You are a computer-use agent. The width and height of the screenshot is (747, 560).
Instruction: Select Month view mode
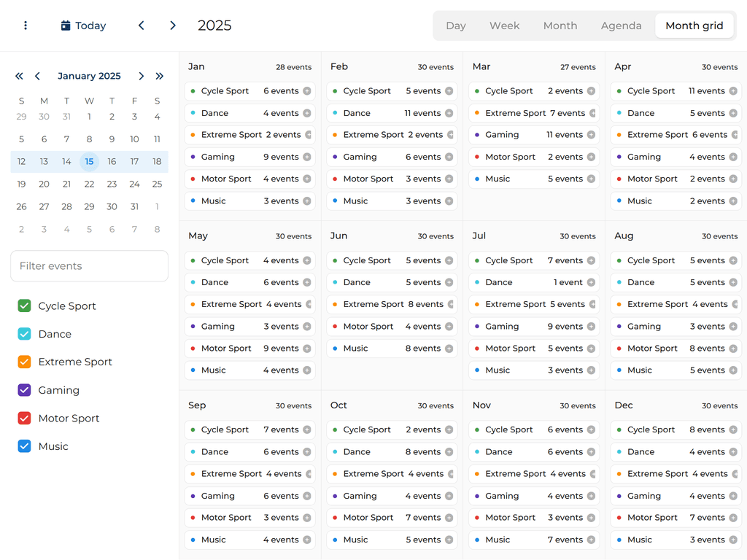[x=560, y=25]
